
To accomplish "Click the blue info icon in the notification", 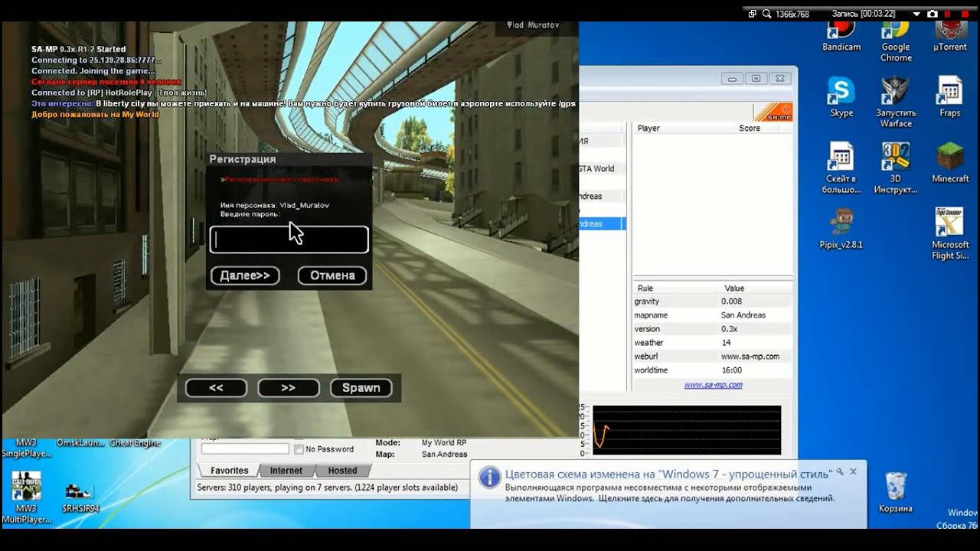I will pos(489,478).
